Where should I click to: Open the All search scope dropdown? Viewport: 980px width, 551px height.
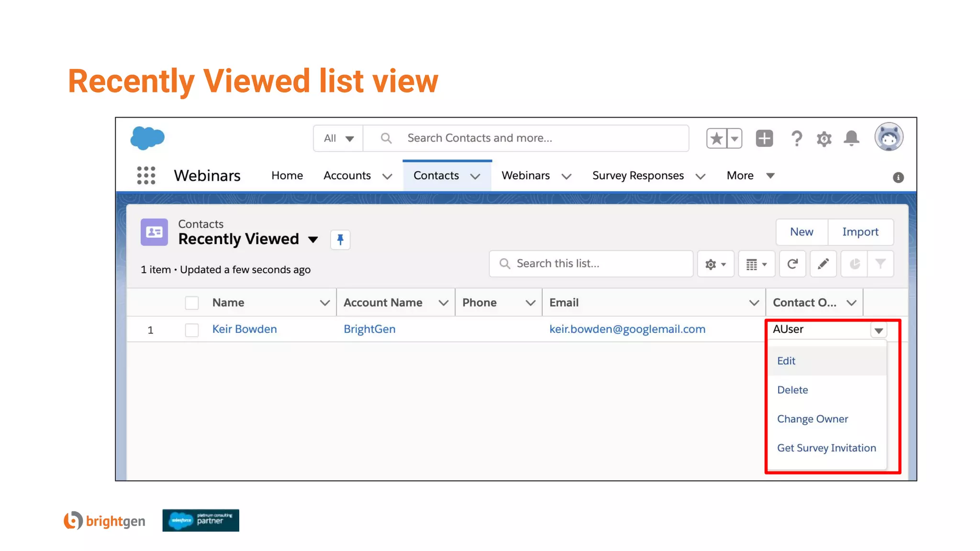point(338,138)
